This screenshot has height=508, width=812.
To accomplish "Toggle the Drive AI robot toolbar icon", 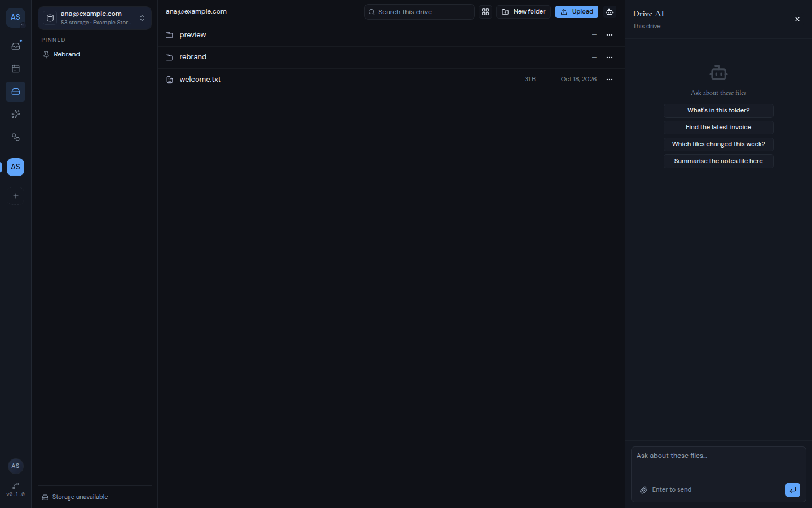I will (x=610, y=12).
